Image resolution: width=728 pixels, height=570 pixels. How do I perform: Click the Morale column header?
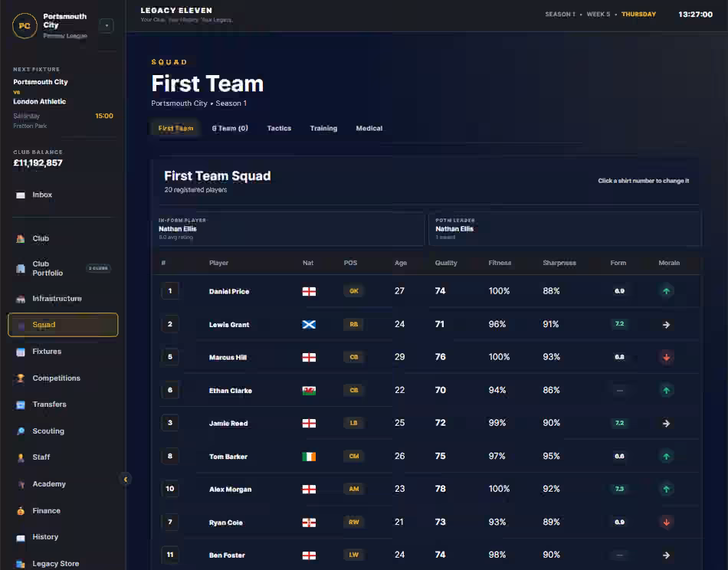(x=668, y=263)
